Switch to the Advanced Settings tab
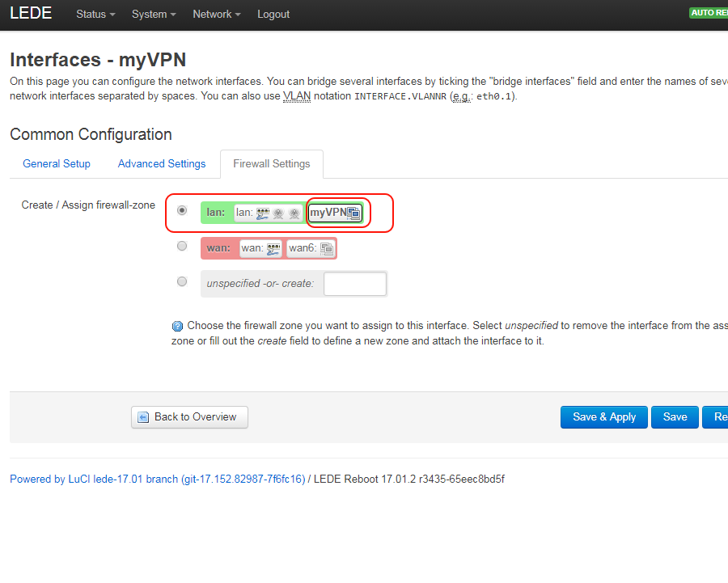 point(162,164)
